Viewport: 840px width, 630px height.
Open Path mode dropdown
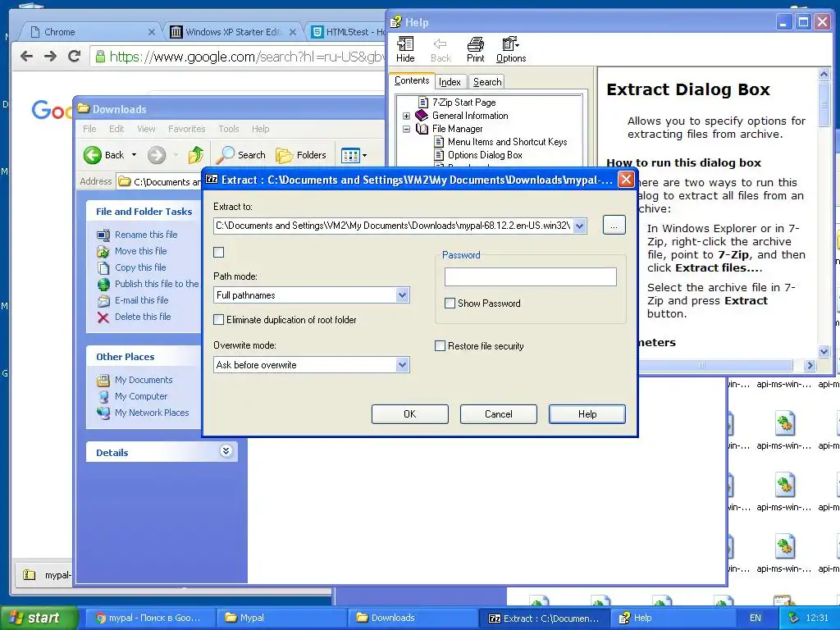pos(402,295)
